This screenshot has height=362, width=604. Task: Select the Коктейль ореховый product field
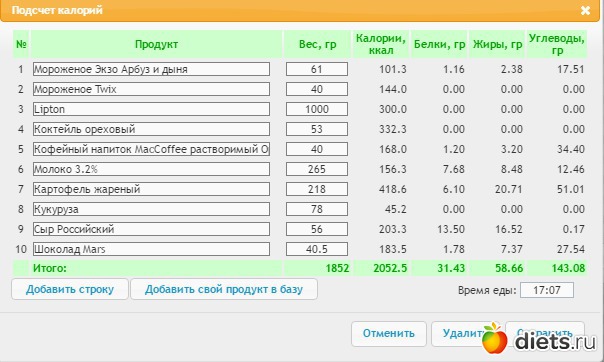click(x=151, y=129)
